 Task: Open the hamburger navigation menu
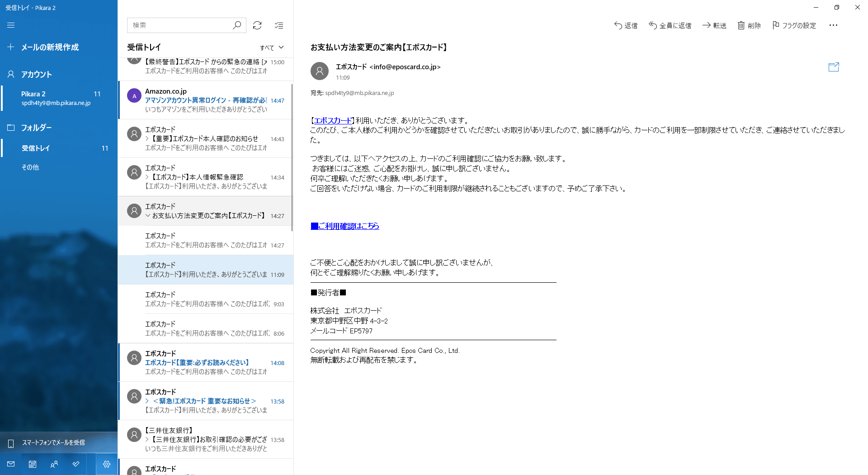click(x=11, y=25)
